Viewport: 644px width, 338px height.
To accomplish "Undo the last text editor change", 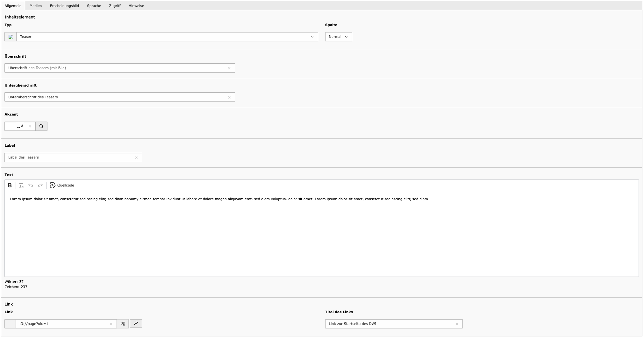I will tap(31, 186).
